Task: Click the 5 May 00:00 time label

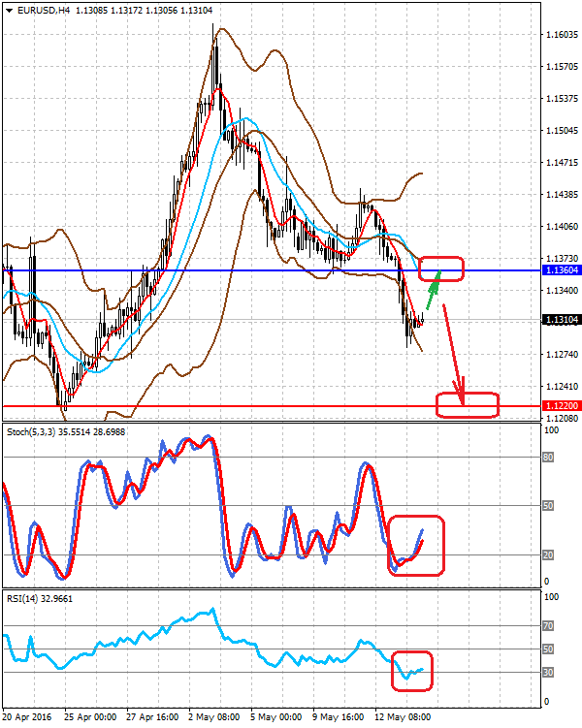Action: (x=275, y=717)
